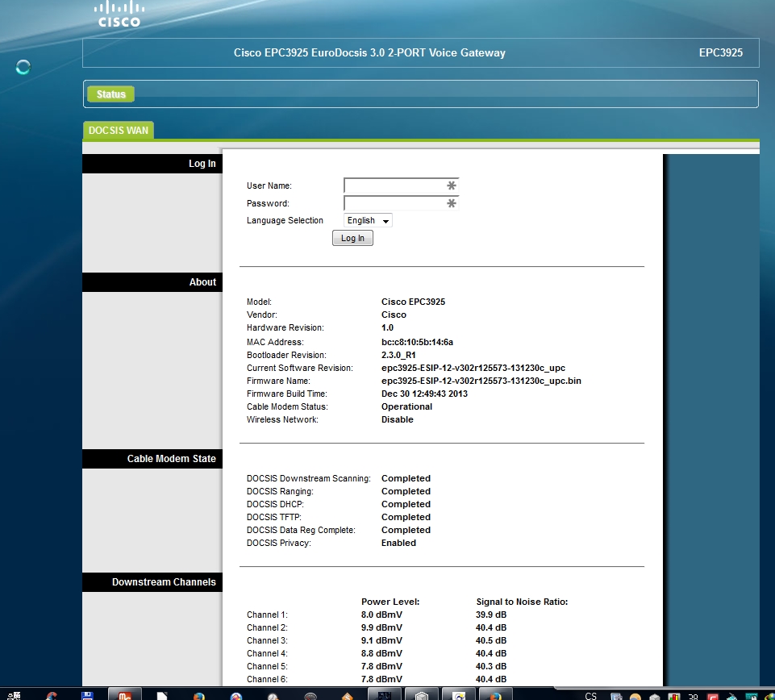
Task: Click the 'Signal to Noise Ratio:' column heading
Action: pyautogui.click(x=522, y=602)
